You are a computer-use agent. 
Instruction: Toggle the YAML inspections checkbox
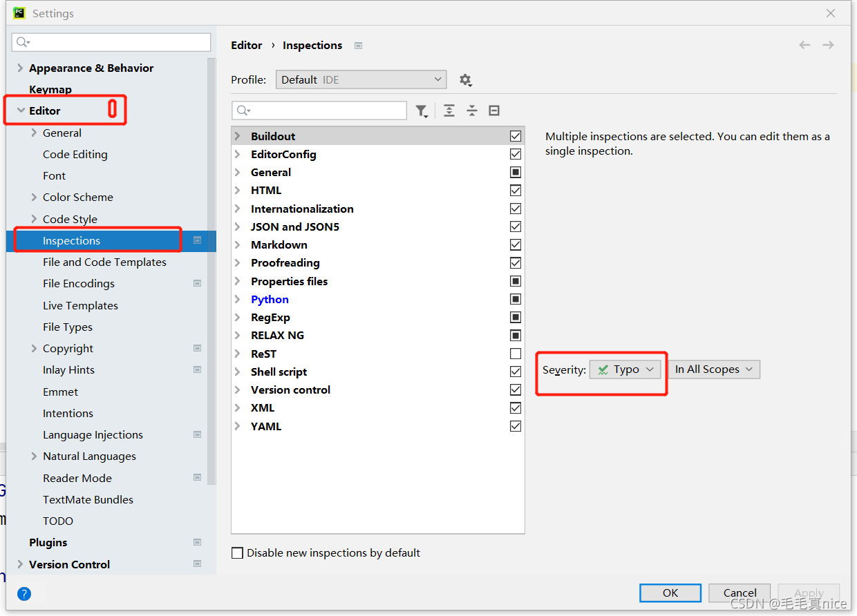(x=516, y=426)
